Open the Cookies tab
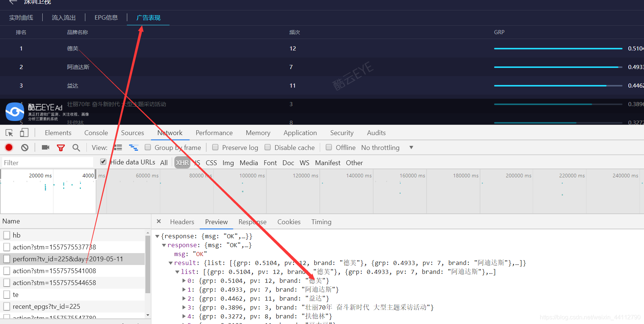 coord(289,222)
